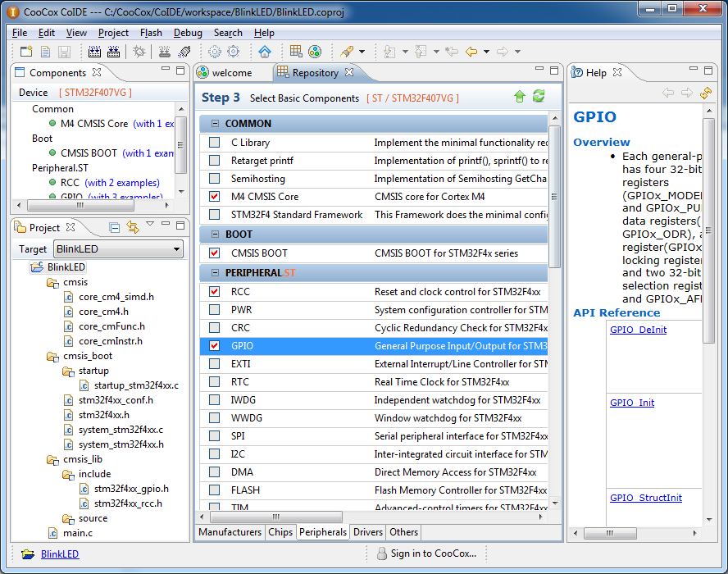Click the Next Annotation toolbar icon
The height and width of the screenshot is (574, 728).
pos(390,52)
